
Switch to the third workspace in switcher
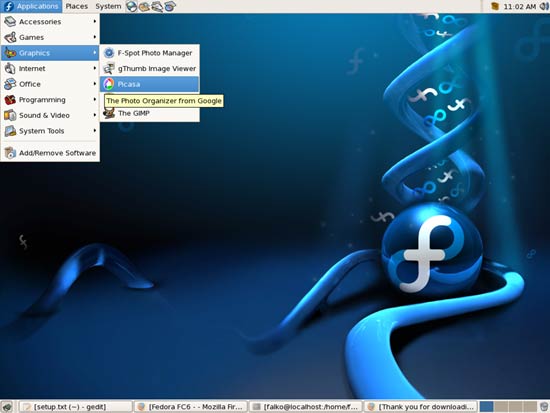pos(515,407)
